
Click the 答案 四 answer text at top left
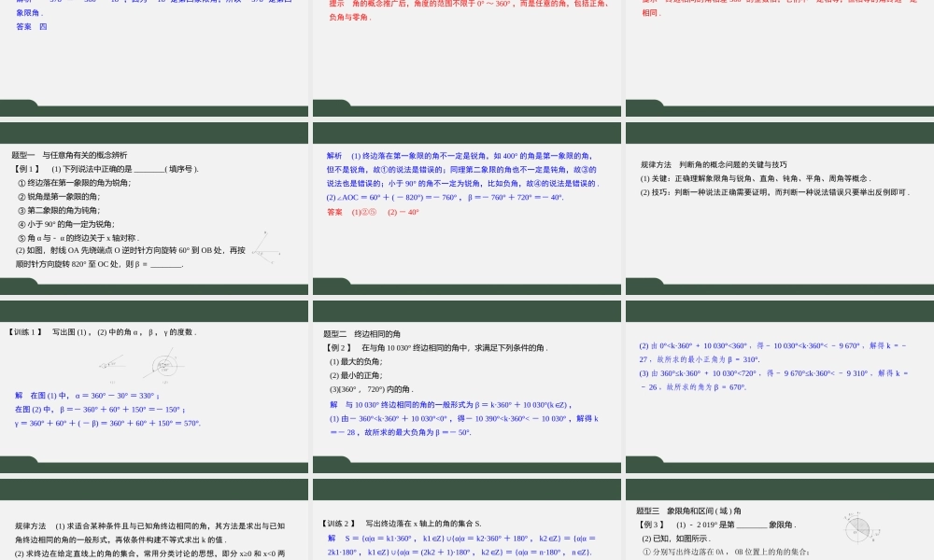click(33, 26)
